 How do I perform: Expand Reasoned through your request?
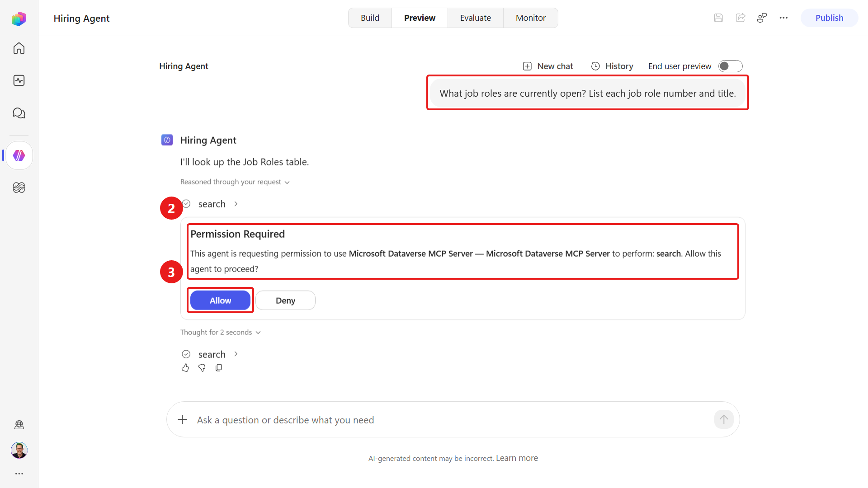[235, 182]
